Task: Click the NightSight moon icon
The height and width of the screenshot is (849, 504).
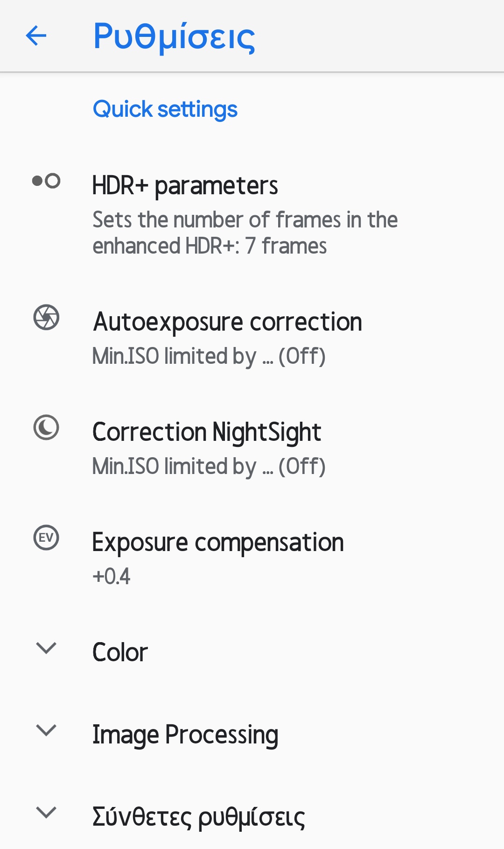Action: [x=46, y=427]
